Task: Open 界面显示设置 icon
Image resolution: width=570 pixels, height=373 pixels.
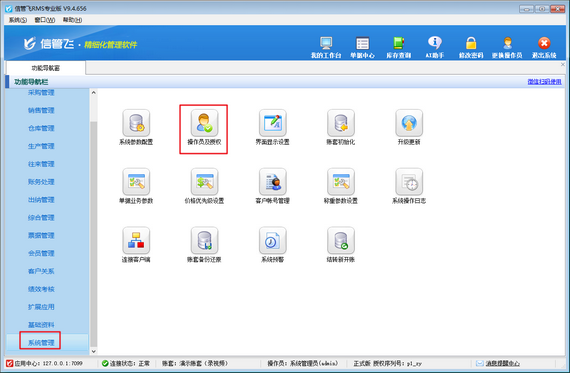Action: 273,123
